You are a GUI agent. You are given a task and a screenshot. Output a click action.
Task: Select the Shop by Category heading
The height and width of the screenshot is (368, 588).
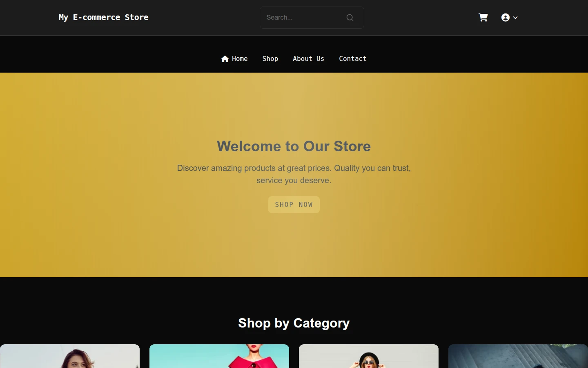[294, 323]
